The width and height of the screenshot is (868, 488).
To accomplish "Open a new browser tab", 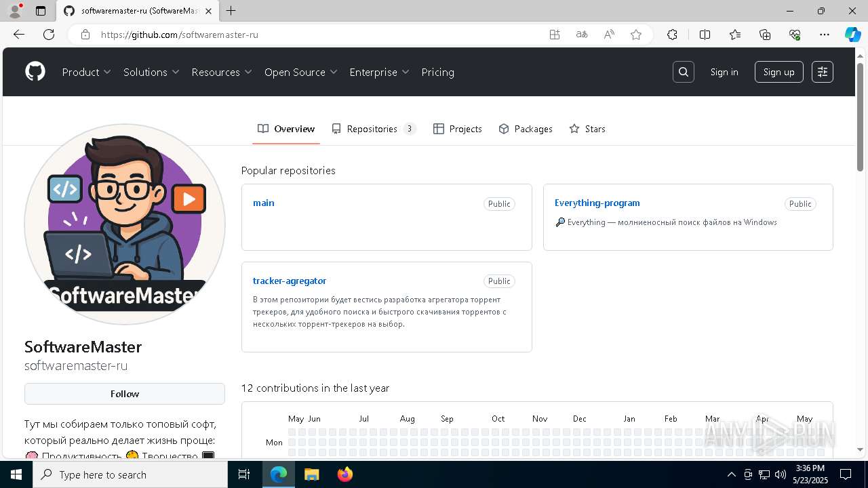I will click(x=231, y=11).
